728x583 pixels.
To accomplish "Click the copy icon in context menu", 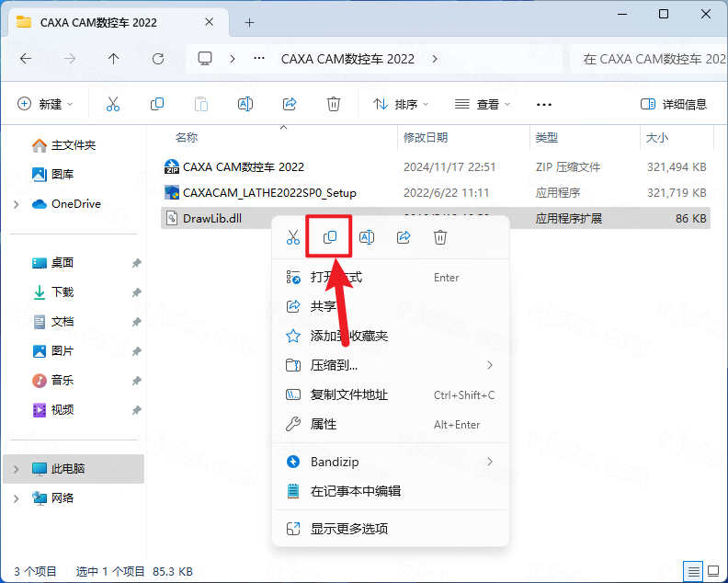I will 330,237.
